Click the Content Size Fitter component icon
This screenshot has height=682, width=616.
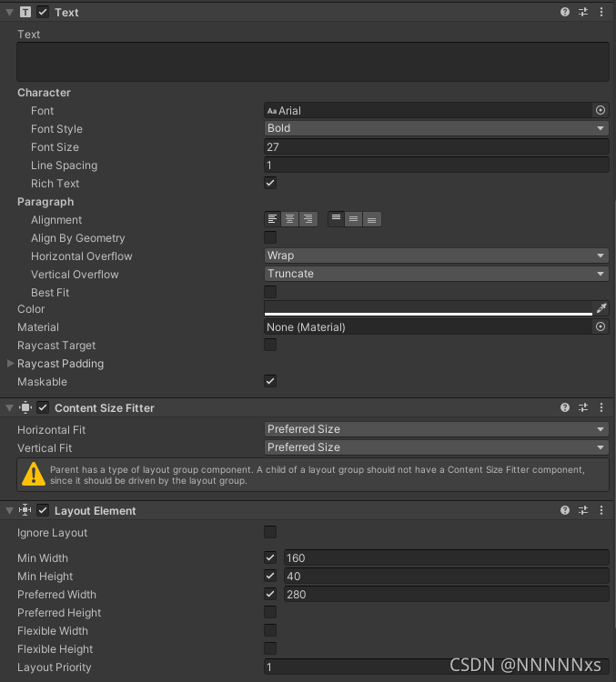(x=25, y=407)
